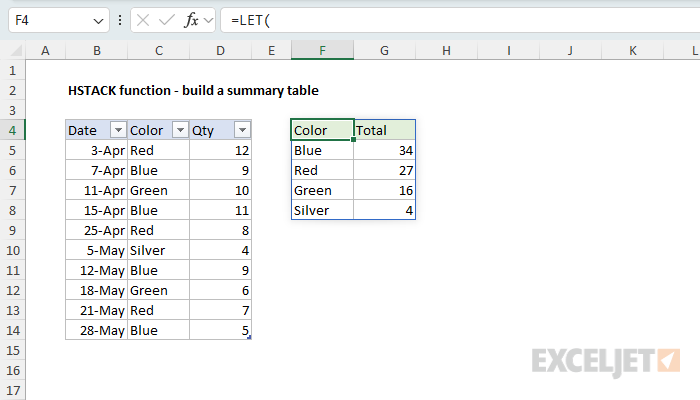Image resolution: width=700 pixels, height=400 pixels.
Task: Select row 10 header
Action: 12,250
